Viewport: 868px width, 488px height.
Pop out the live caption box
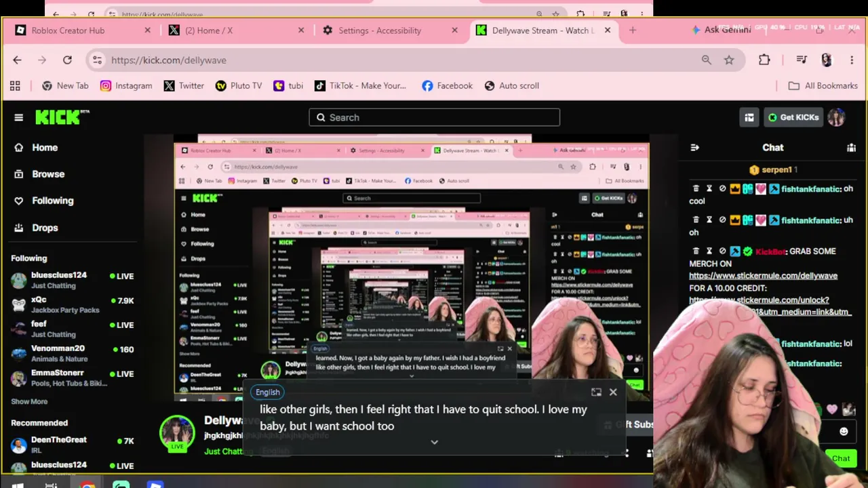pyautogui.click(x=596, y=392)
